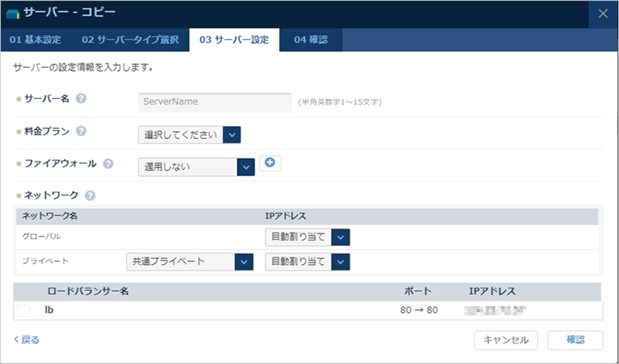619x364 pixels.
Task: Open 共通プライベート network dropdown
Action: coord(190,262)
